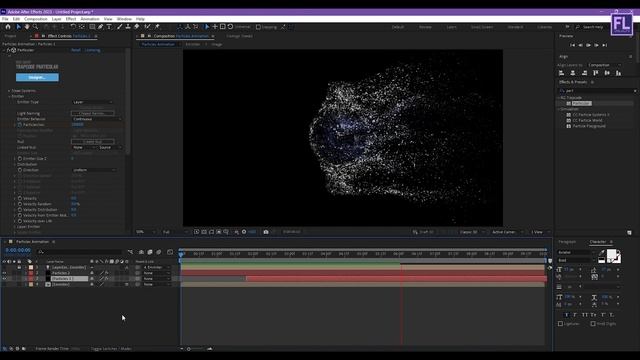Open the composition mini-flowchart icon in timeline
Image resolution: width=640 pixels, height=360 pixels.
point(130,252)
